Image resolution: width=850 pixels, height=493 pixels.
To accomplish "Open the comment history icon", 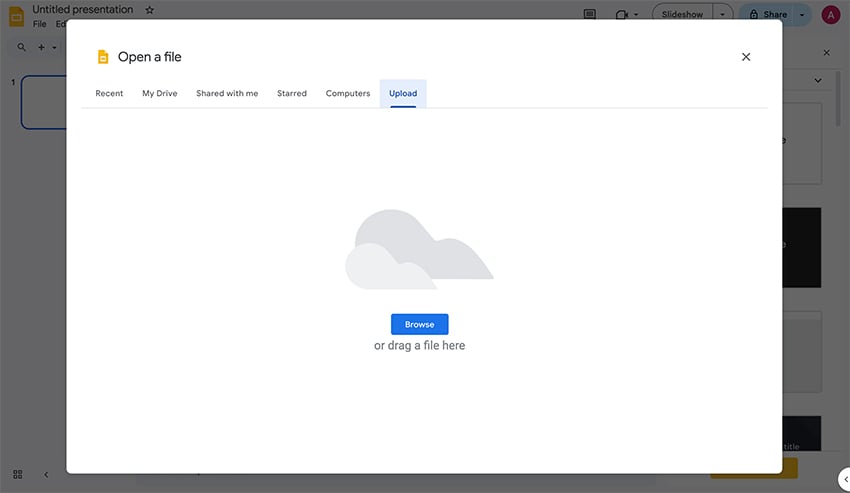I will click(590, 15).
